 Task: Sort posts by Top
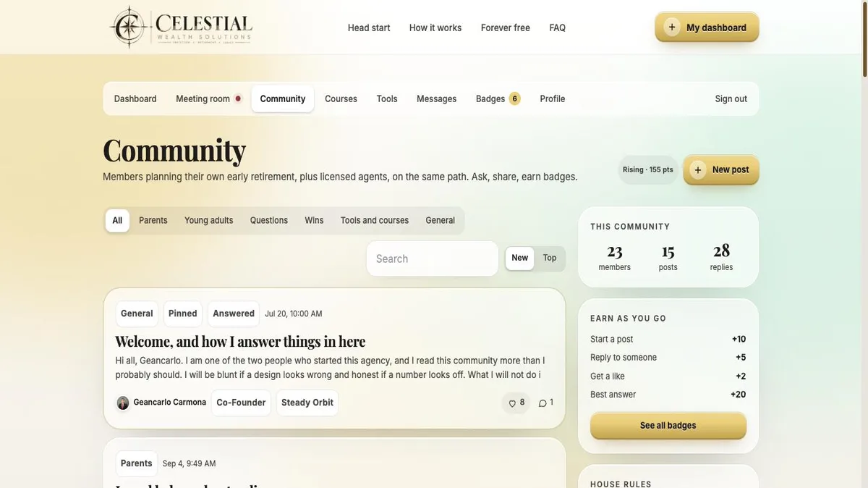(550, 258)
